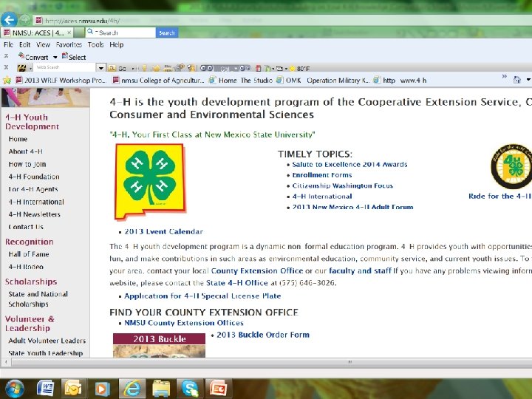
Task: Expand the Web Search box dropdown arrow
Action: click(100, 68)
